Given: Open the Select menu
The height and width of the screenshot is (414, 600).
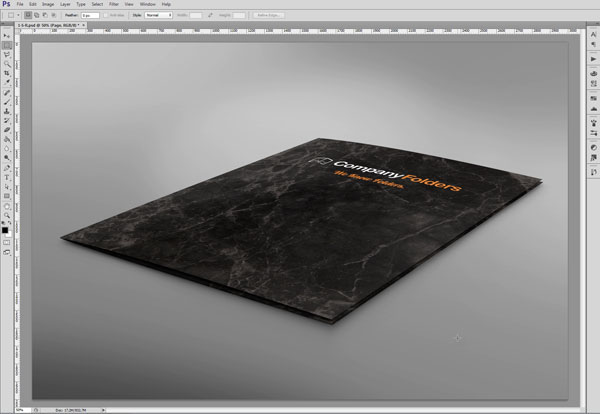Looking at the screenshot, I should click(97, 4).
